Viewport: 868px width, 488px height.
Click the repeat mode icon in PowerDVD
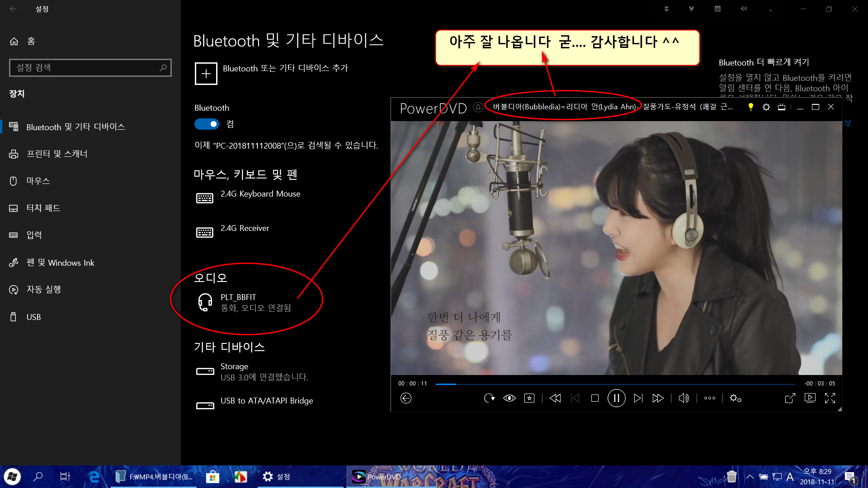(489, 398)
